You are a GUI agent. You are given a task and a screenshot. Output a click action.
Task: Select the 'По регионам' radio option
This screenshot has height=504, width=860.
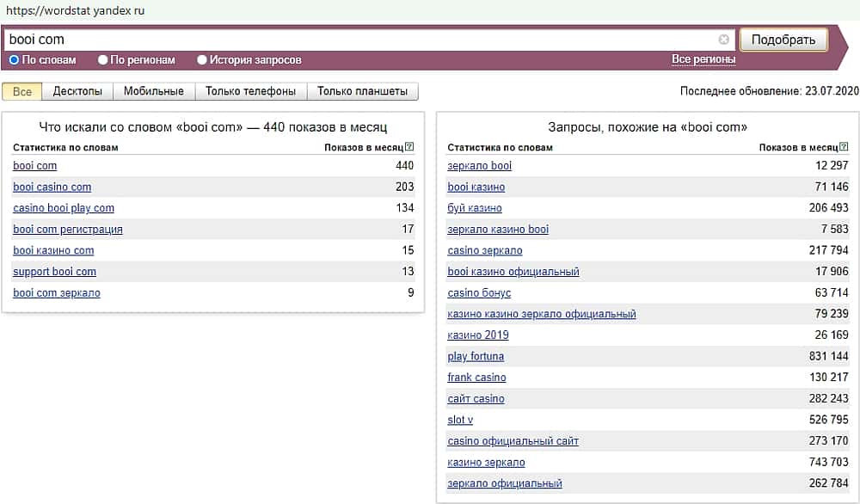tap(103, 60)
